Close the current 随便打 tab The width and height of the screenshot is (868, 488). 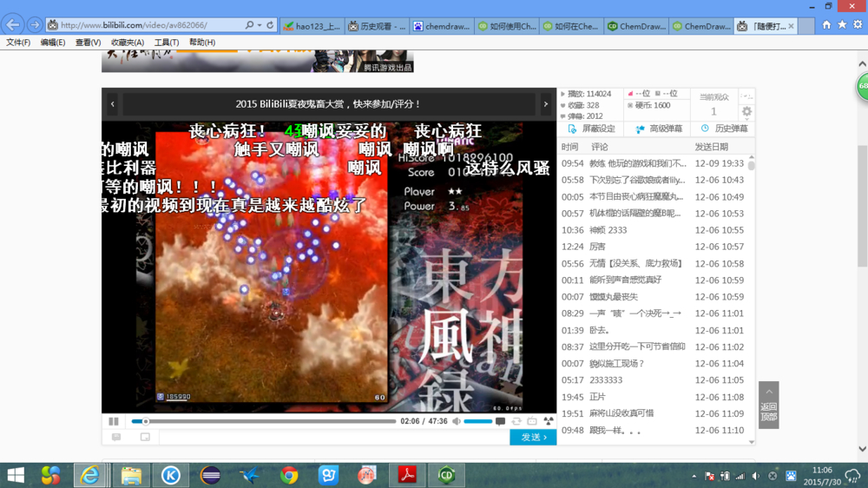tap(791, 26)
